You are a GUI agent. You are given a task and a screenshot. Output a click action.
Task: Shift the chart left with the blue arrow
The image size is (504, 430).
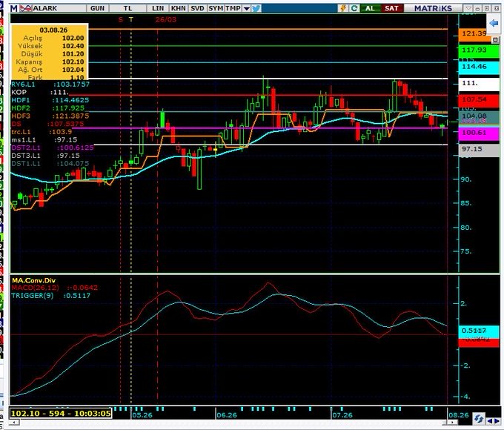pos(489,420)
